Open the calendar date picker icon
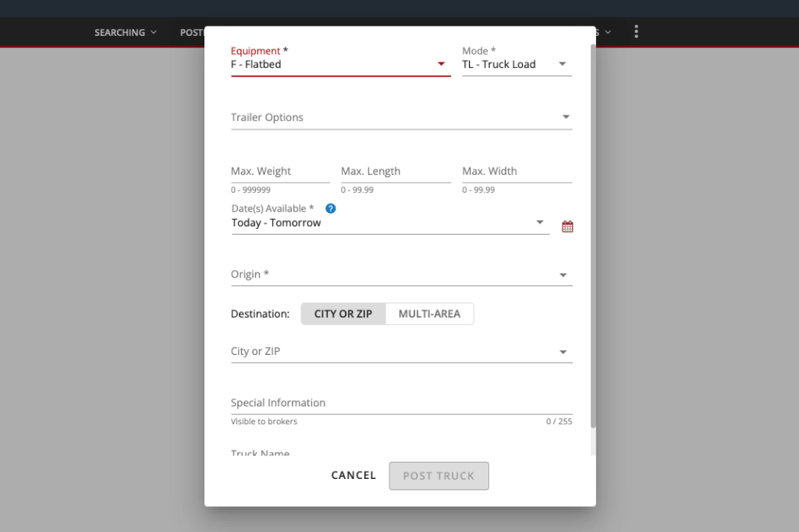Image resolution: width=799 pixels, height=532 pixels. click(567, 226)
